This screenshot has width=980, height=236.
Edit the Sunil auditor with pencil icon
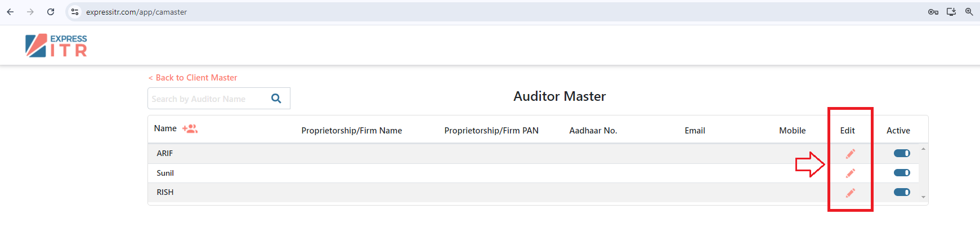(x=850, y=173)
